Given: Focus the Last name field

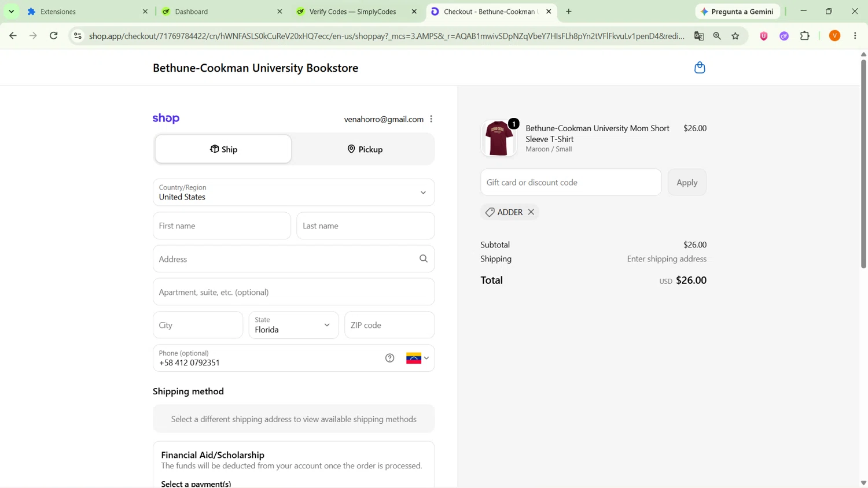Looking at the screenshot, I should click(x=366, y=225).
